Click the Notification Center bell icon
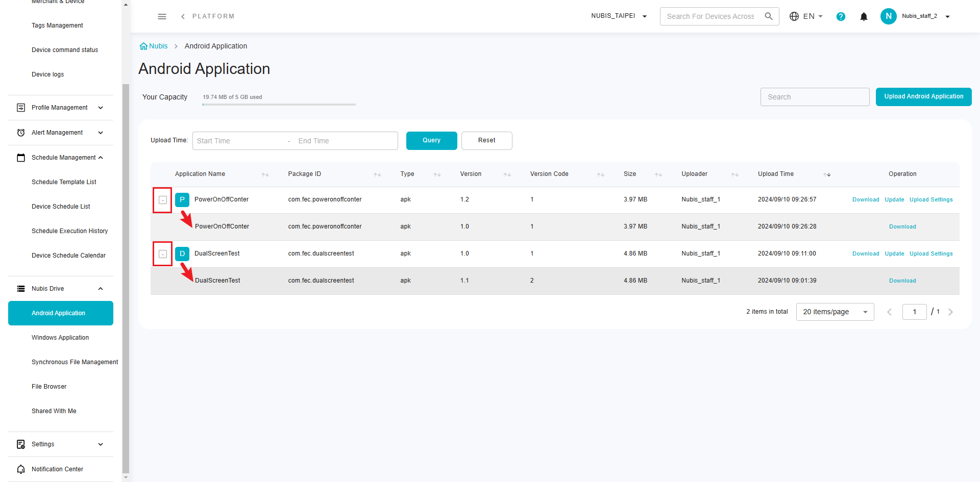Image resolution: width=980 pixels, height=482 pixels. point(21,469)
